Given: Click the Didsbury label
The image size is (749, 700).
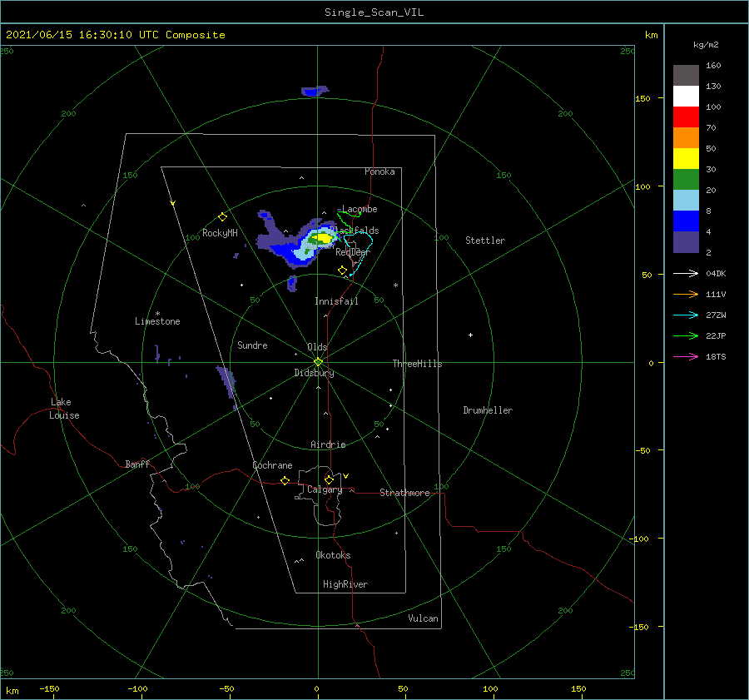Looking at the screenshot, I should 314,373.
